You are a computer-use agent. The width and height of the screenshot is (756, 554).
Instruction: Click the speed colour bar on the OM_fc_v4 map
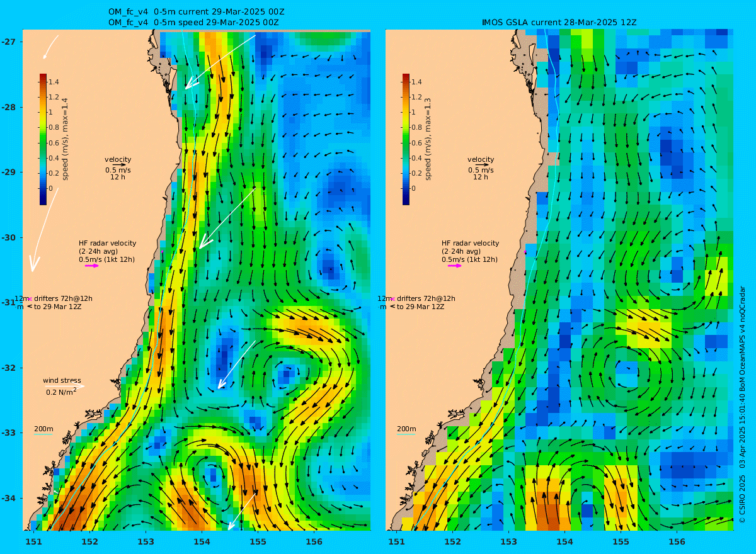pos(43,139)
